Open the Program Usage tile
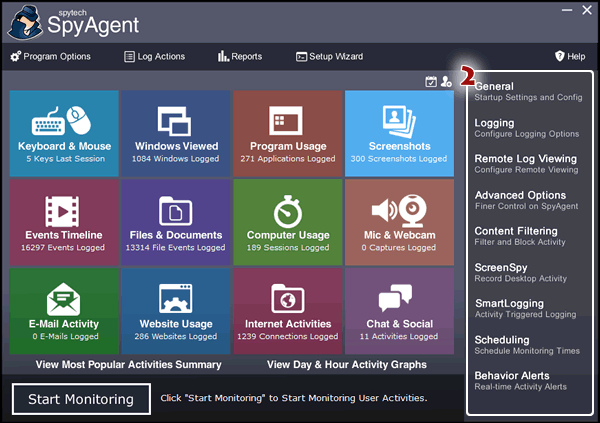600x423 pixels. [x=288, y=132]
